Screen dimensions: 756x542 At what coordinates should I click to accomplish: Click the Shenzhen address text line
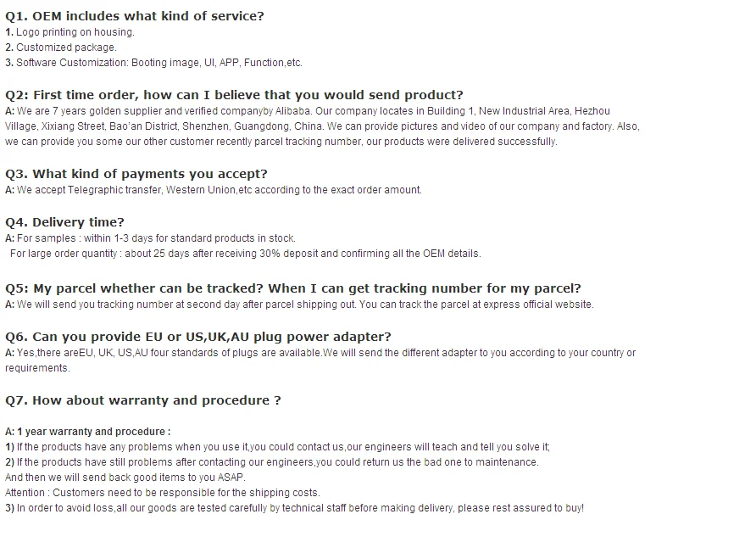point(322,126)
